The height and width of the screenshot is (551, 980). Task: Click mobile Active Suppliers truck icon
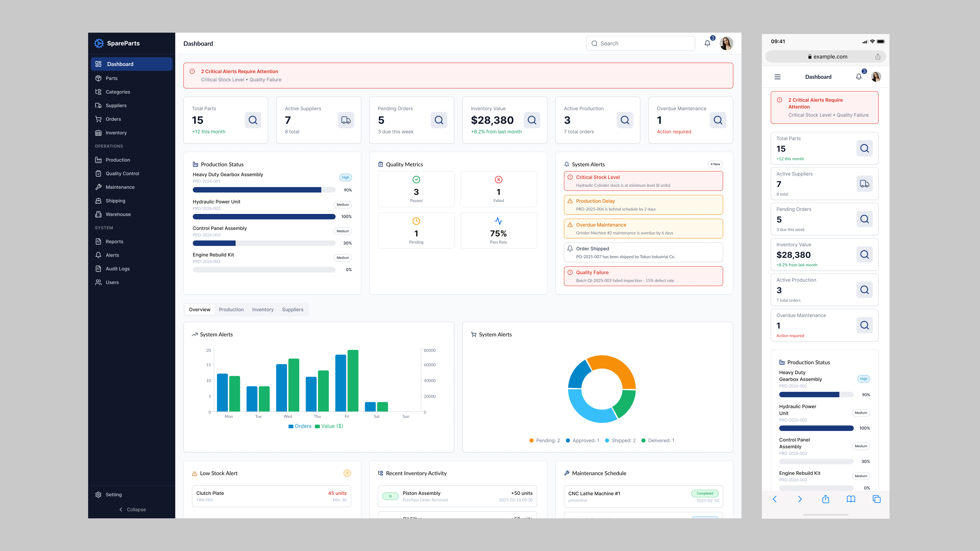864,184
